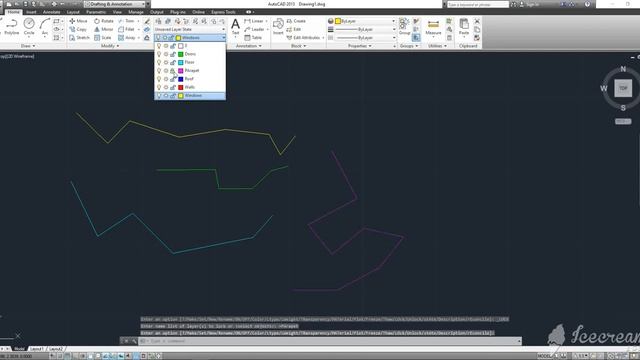The width and height of the screenshot is (640, 360).
Task: Toggle lightbulb on/off for Roof layer
Action: (x=159, y=79)
